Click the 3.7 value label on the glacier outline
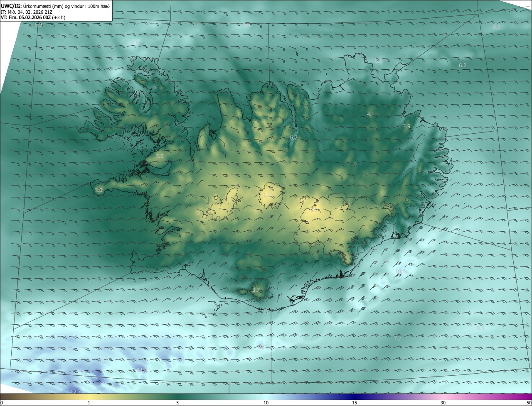This screenshot has height=406, width=532. tap(256, 290)
